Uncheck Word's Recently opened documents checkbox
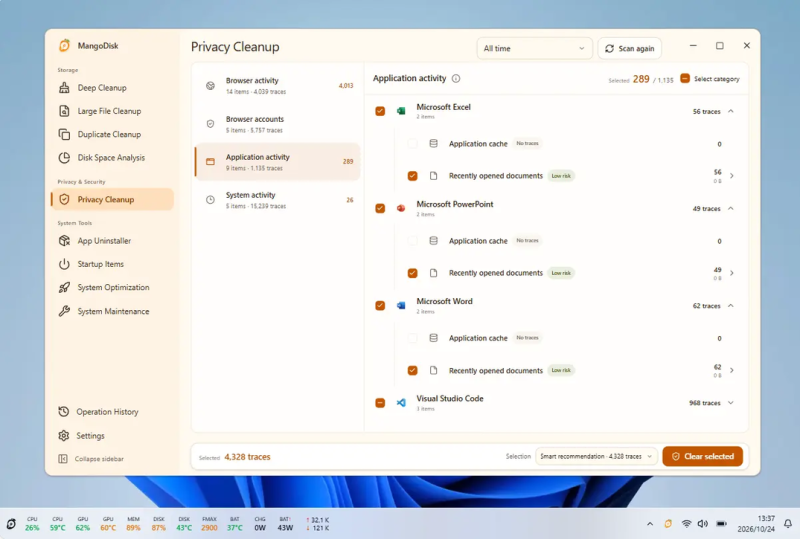 (x=413, y=371)
